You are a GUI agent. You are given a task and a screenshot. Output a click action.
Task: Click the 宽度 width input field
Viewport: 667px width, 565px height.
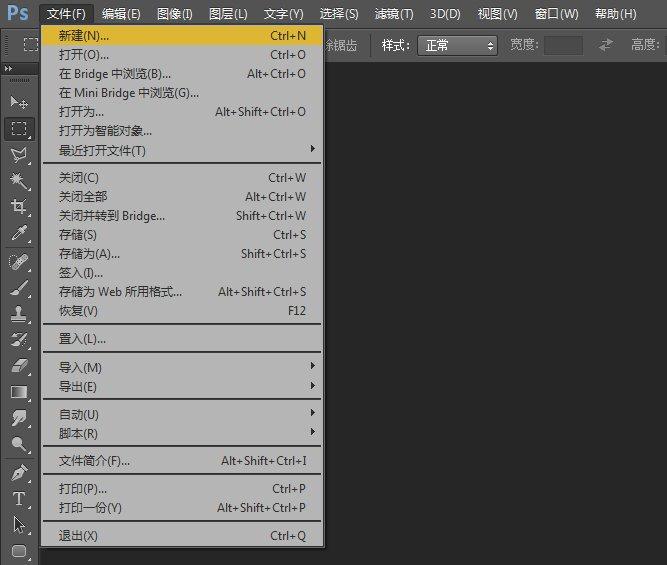click(x=563, y=45)
